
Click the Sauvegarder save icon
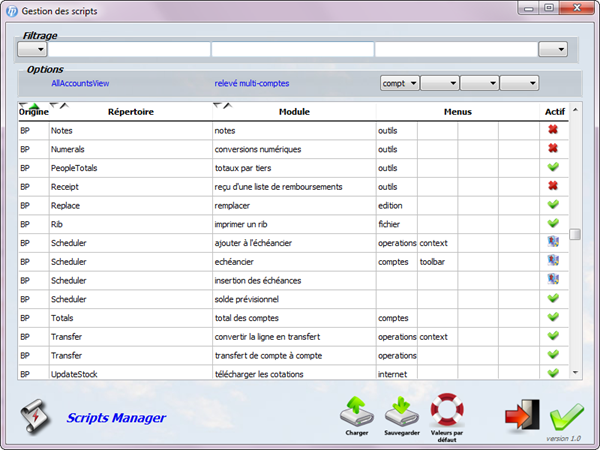point(401,412)
